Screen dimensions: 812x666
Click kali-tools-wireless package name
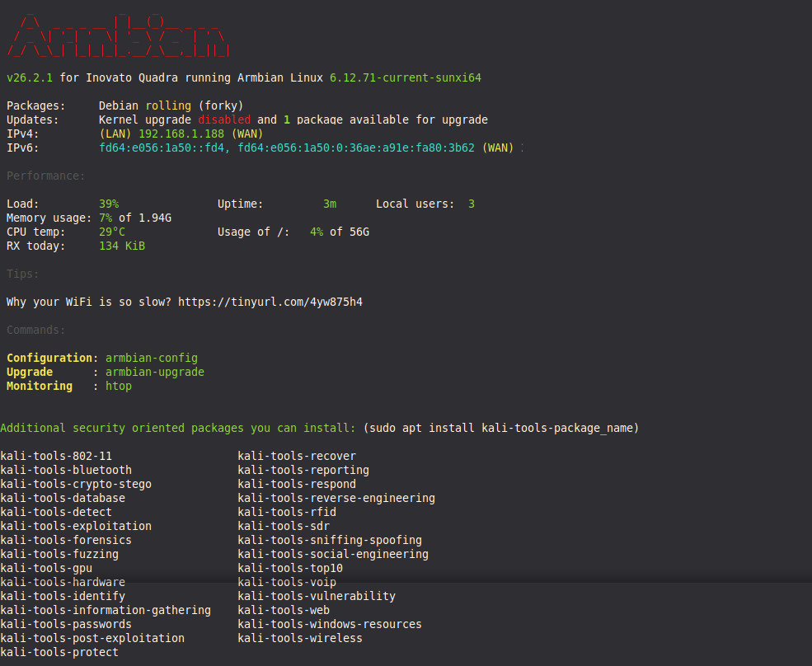(x=300, y=637)
